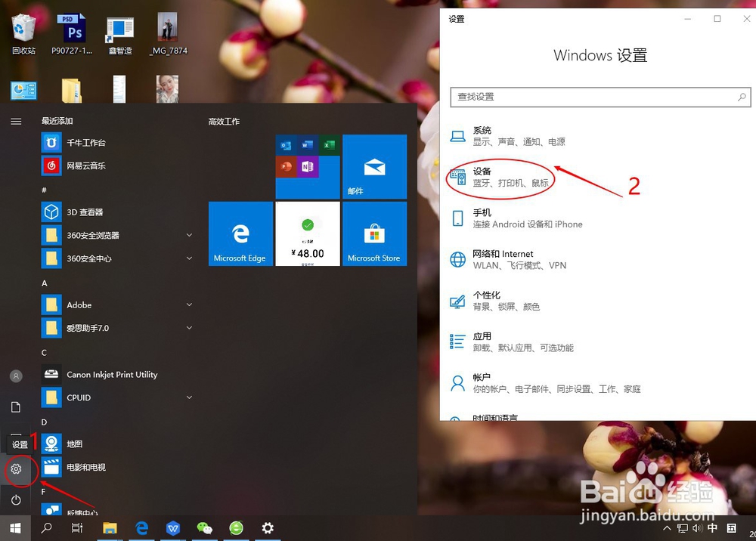Expand the Adobe folder chevron
Screen dimensions: 756x541
(x=189, y=305)
